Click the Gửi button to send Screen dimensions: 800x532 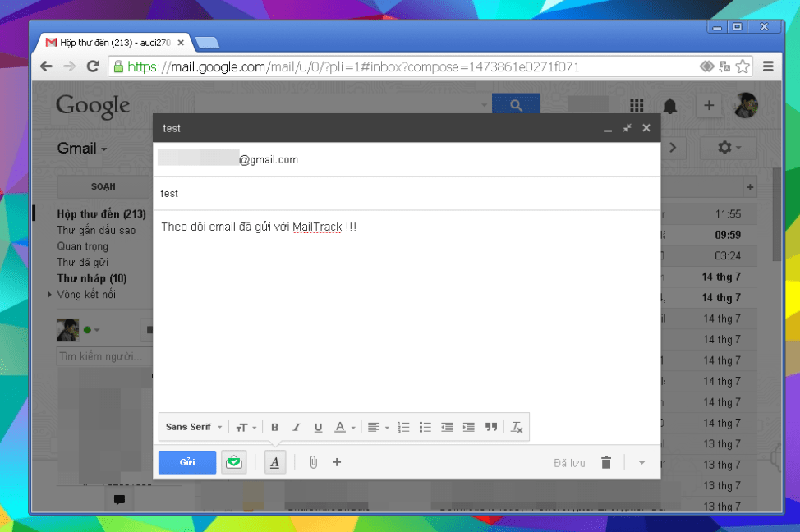186,462
